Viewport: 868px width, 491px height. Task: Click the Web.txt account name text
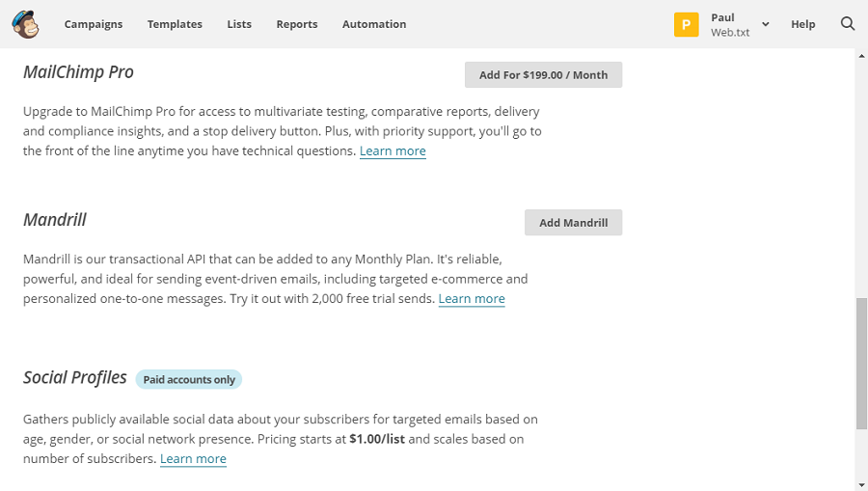pyautogui.click(x=730, y=32)
